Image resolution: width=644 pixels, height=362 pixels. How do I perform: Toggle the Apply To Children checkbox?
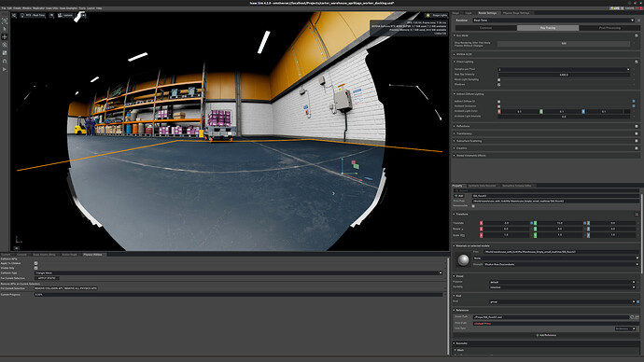(x=35, y=263)
